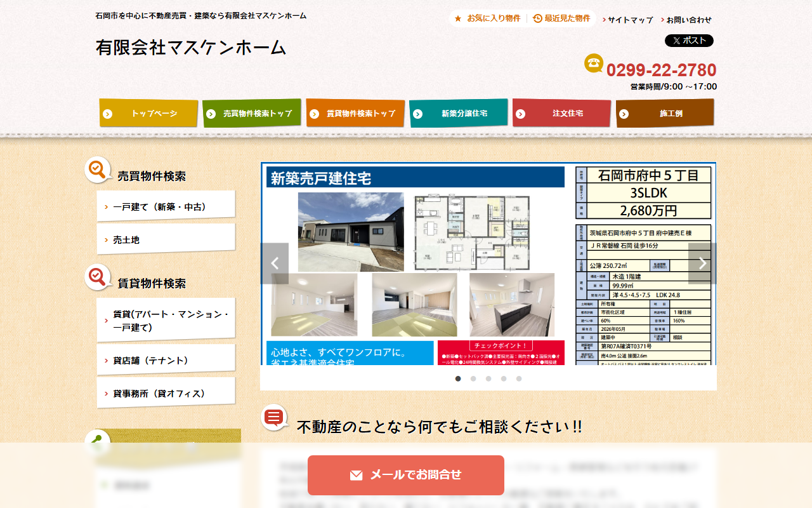Screen dimensions: 812x508
Task: Click the arrow icon on トップページ tab
Action: (108, 114)
